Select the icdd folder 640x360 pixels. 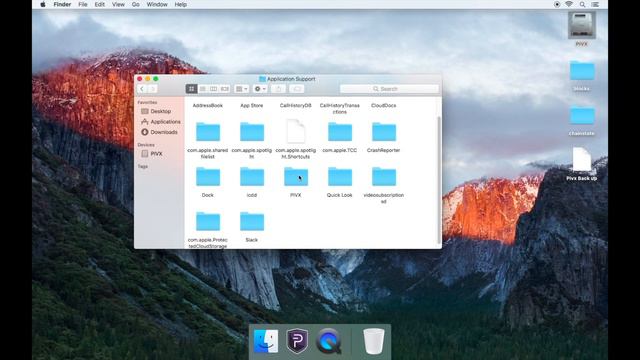252,177
